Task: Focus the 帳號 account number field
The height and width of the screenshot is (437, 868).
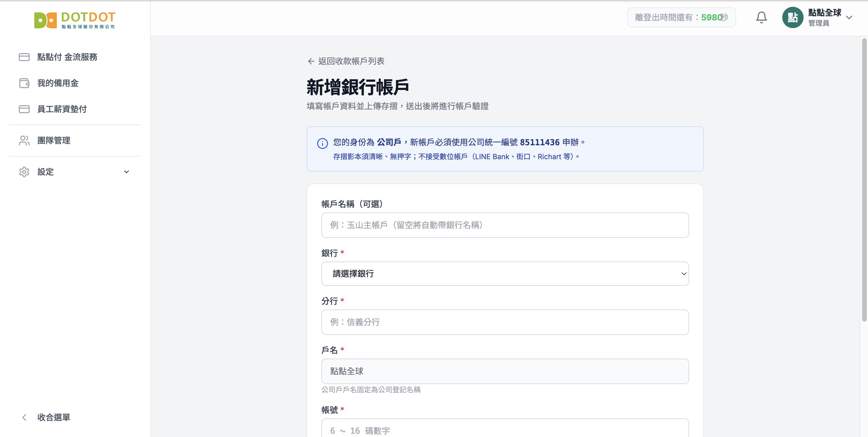Action: pos(505,428)
